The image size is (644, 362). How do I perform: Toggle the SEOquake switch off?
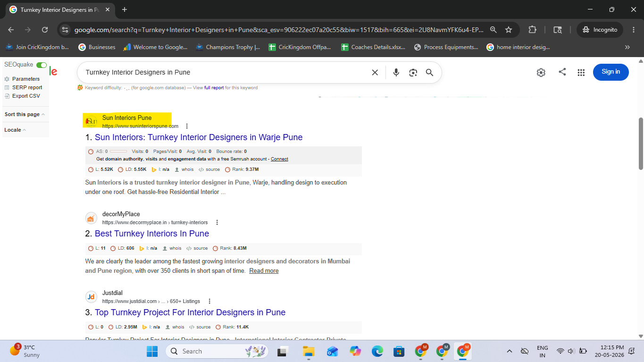coord(42,65)
